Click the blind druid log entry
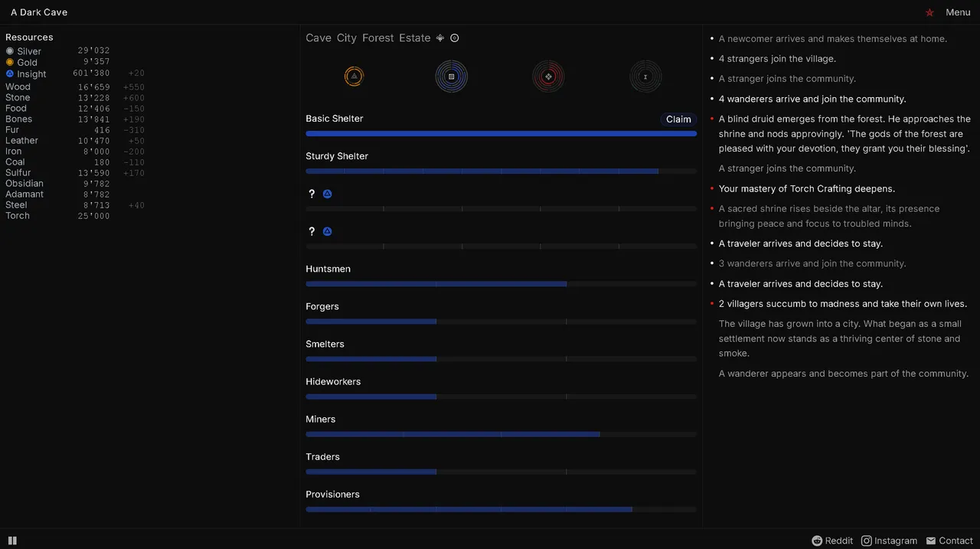 coord(844,134)
